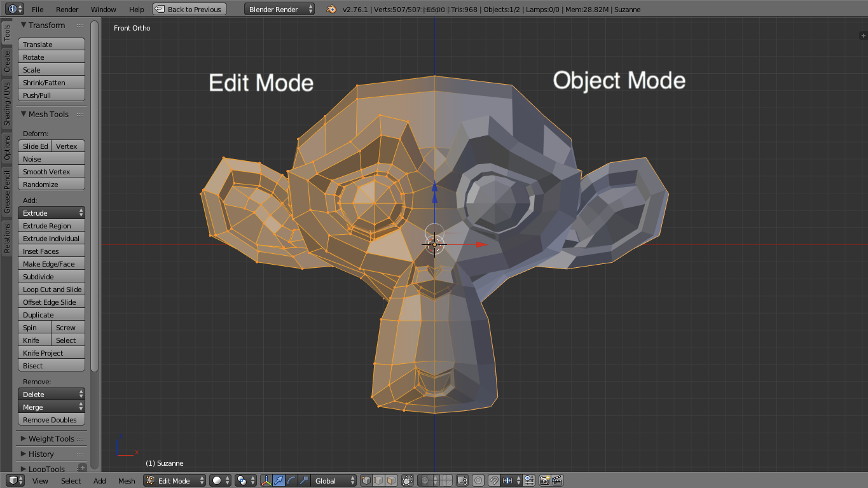Screen dimensions: 868x488
Task: Open the File menu
Action: click(38, 10)
